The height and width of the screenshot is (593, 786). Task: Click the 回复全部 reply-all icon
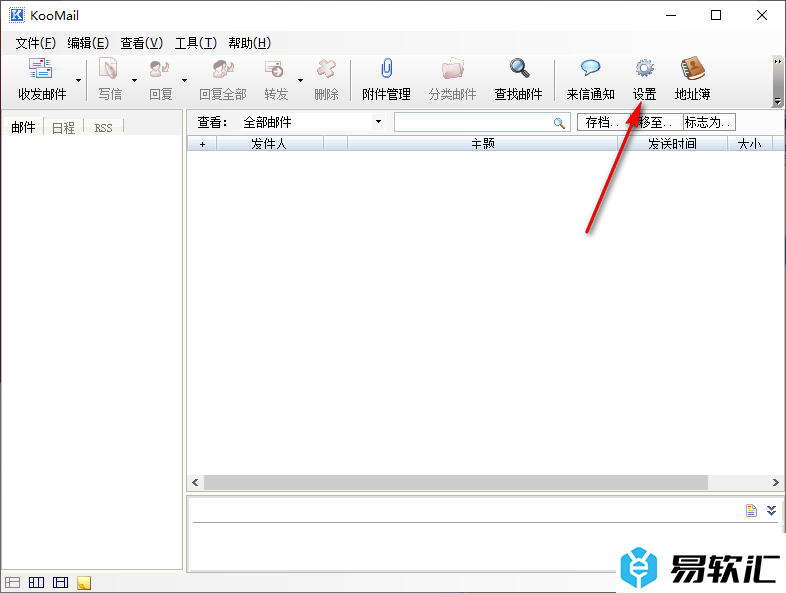tap(223, 69)
